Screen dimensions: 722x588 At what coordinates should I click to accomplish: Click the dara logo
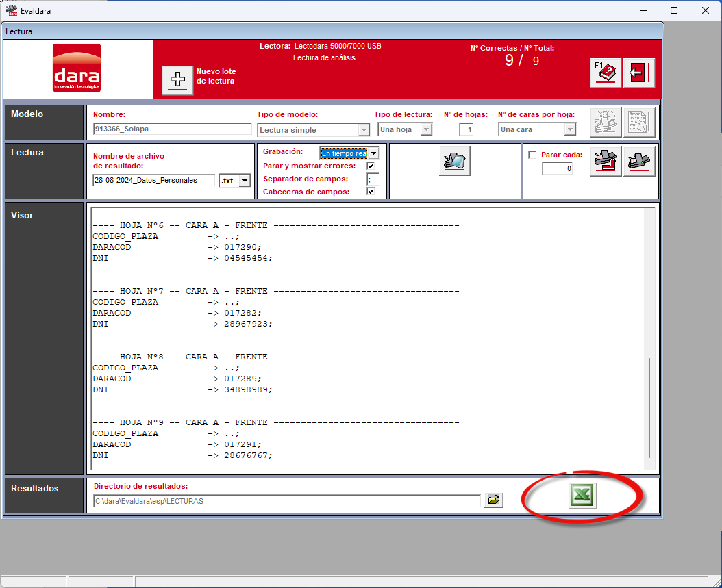[77, 68]
